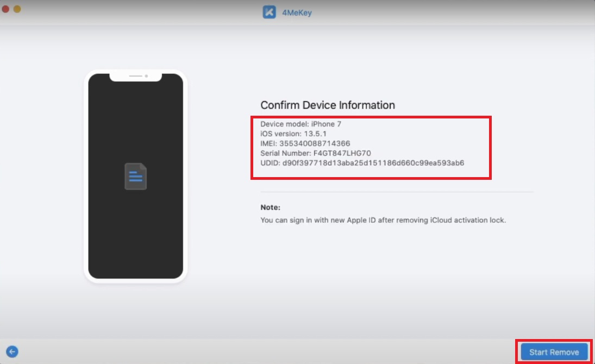This screenshot has width=595, height=364.
Task: Click the phone notch area in the illustration
Action: tap(136, 76)
